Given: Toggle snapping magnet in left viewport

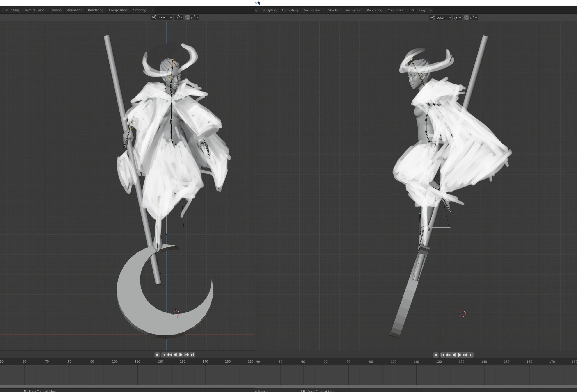Looking at the screenshot, I should [x=188, y=17].
